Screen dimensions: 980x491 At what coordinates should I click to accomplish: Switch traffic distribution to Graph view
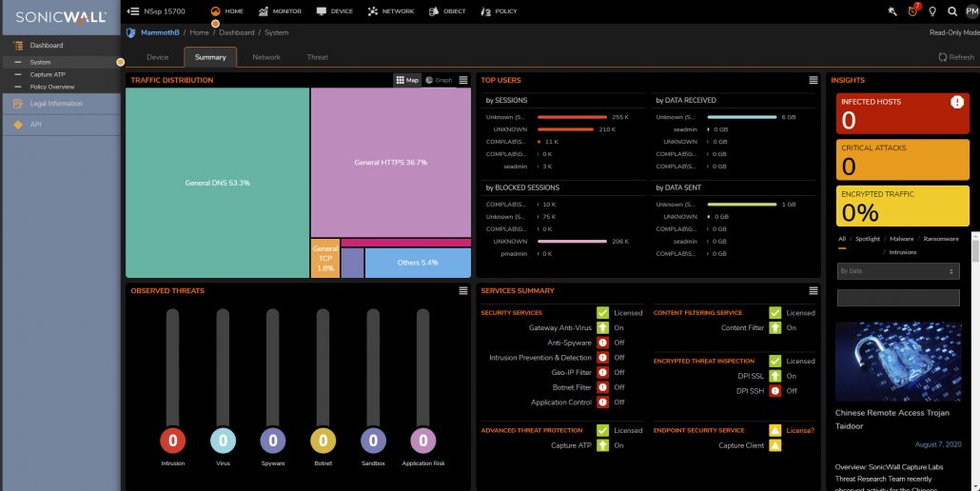point(439,80)
